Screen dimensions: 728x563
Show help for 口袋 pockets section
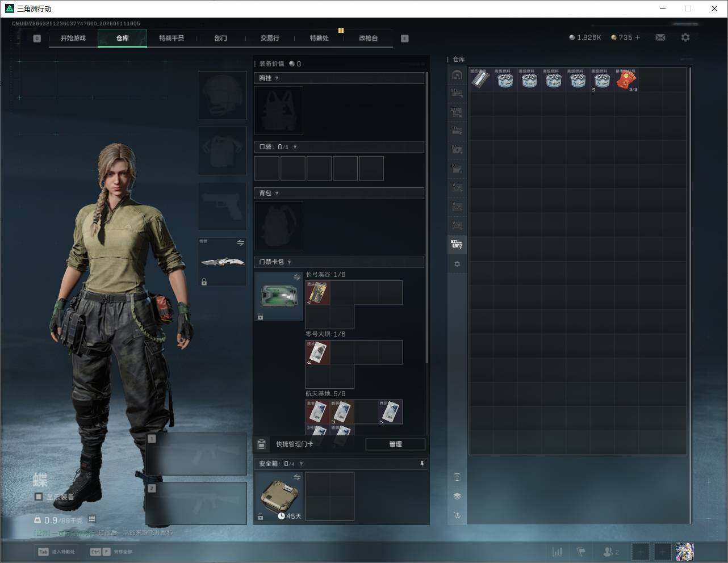tap(295, 147)
